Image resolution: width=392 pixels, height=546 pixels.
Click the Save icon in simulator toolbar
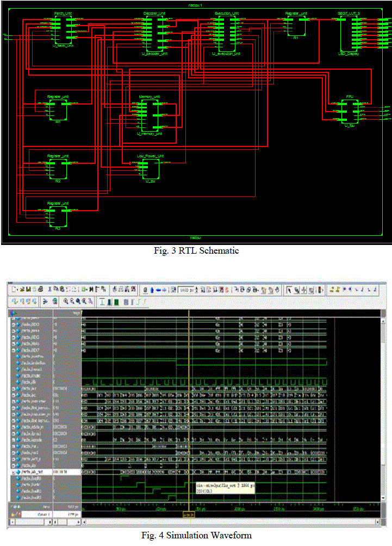pos(27,290)
